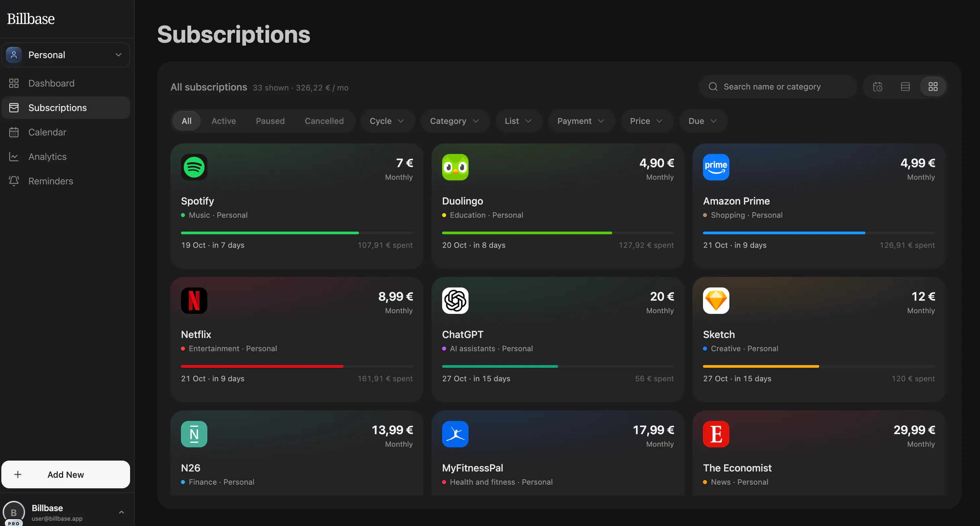
Task: Click Netflix red progress bar
Action: [262, 366]
